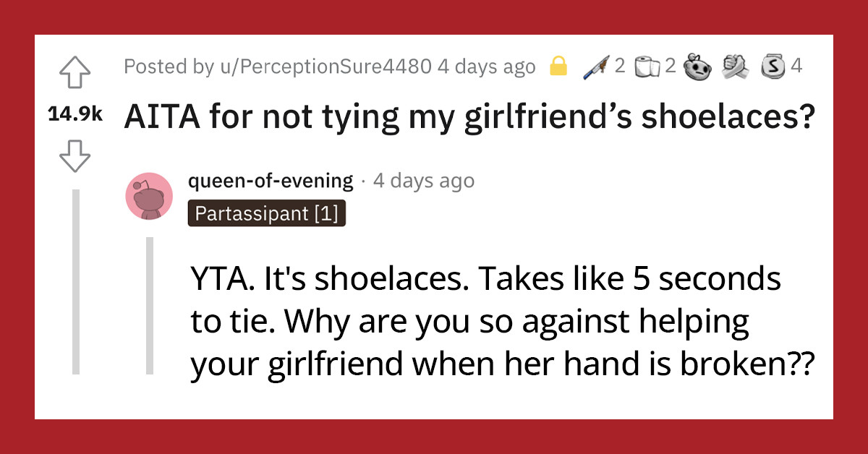This screenshot has width=868, height=454.
Task: Collapse queen-of-evening's comment thread line
Action: click(x=149, y=304)
